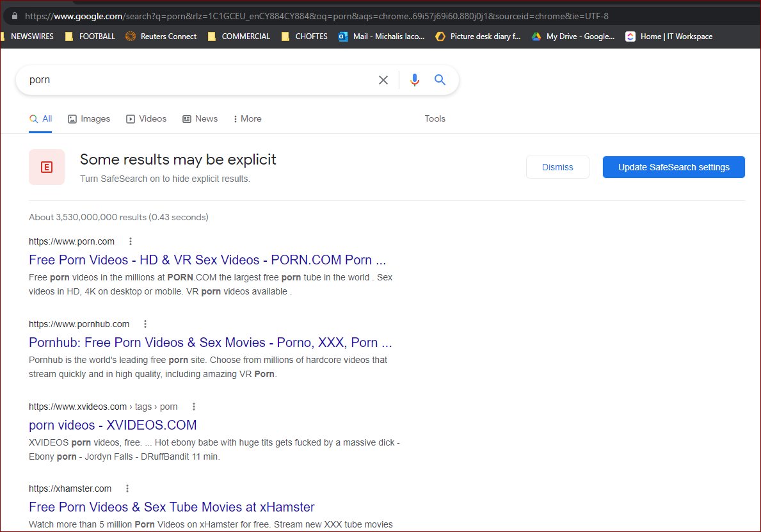761x532 pixels.
Task: Open the Home IT Workspace bookmark
Action: point(669,36)
